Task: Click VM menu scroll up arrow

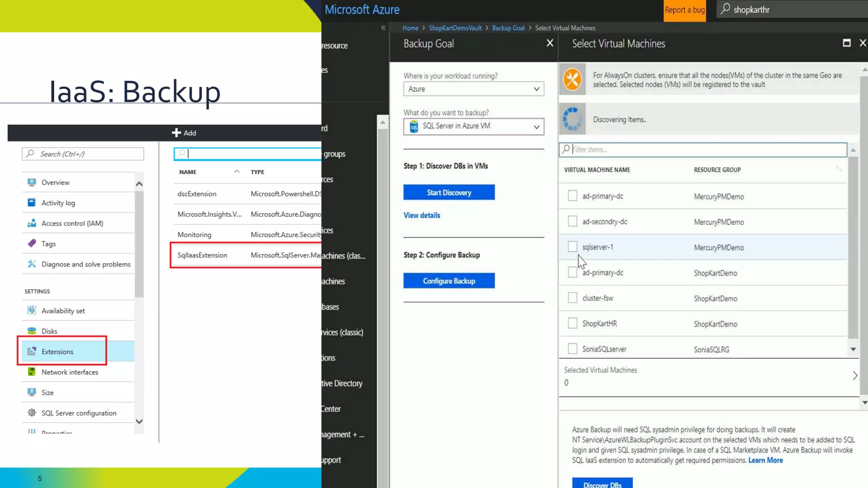Action: pos(139,184)
